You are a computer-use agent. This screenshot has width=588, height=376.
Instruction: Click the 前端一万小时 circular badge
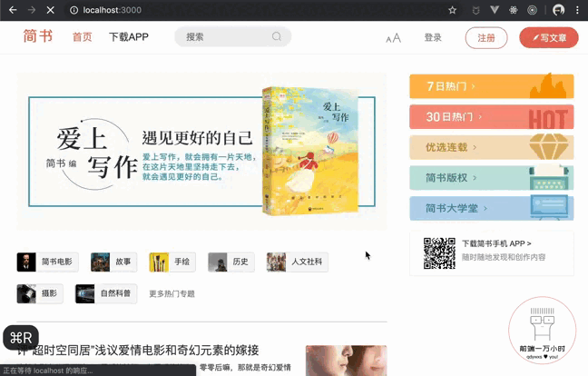(543, 331)
